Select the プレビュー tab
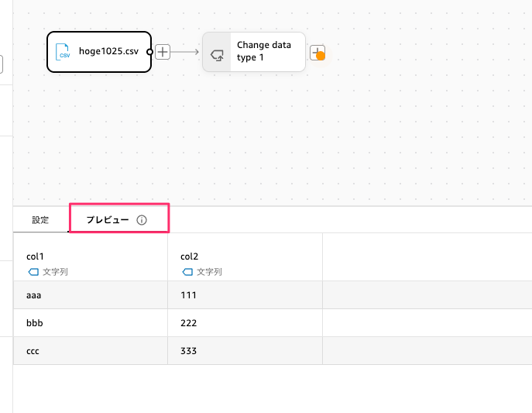Image resolution: width=532 pixels, height=413 pixels. click(108, 220)
